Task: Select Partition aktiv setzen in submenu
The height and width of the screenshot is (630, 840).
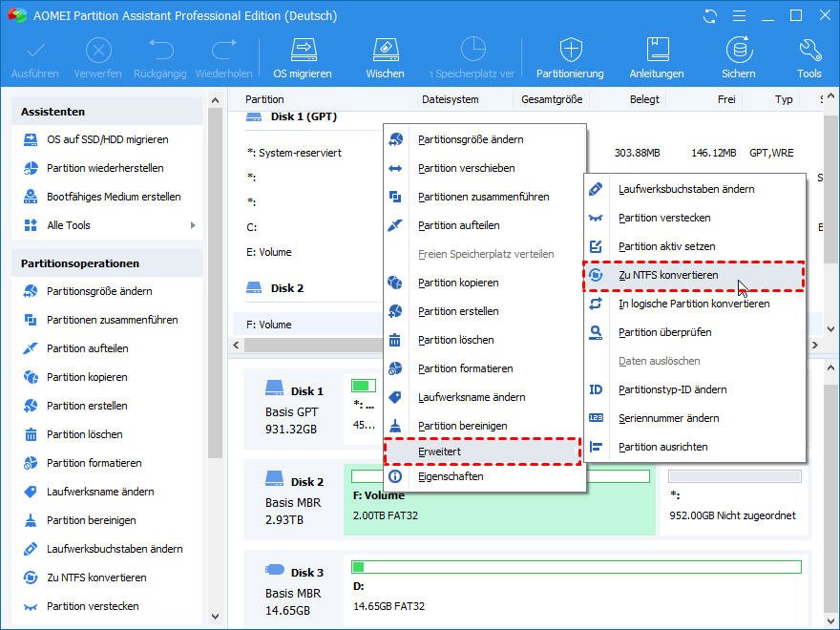Action: coord(694,246)
